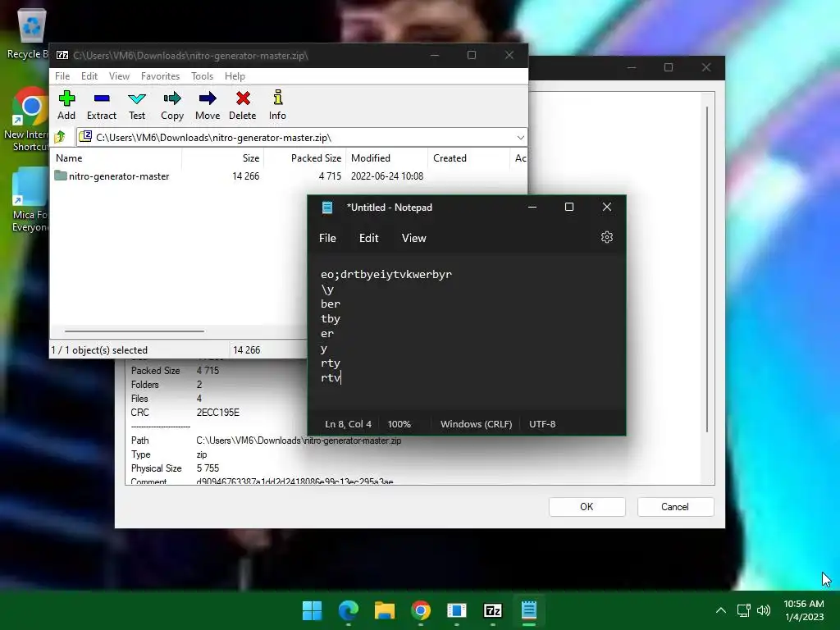Open the clock and date flyout
The width and height of the screenshot is (840, 630).
(x=804, y=610)
